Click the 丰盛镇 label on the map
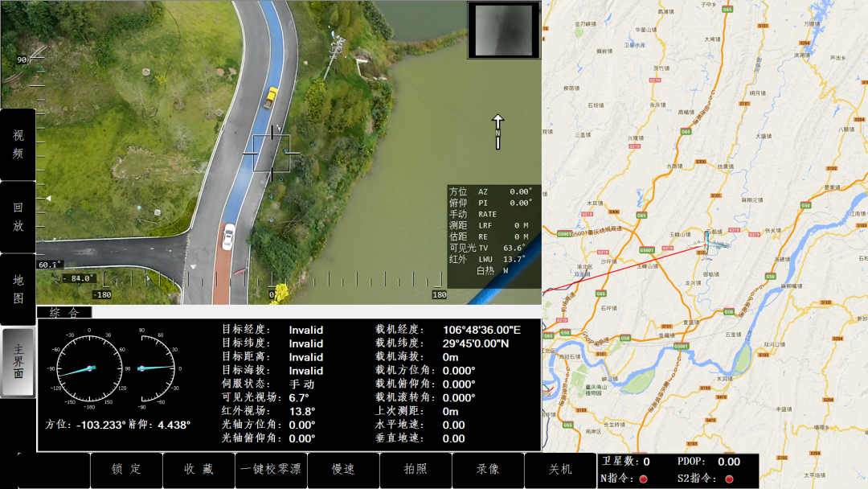868x489 pixels. point(784,409)
